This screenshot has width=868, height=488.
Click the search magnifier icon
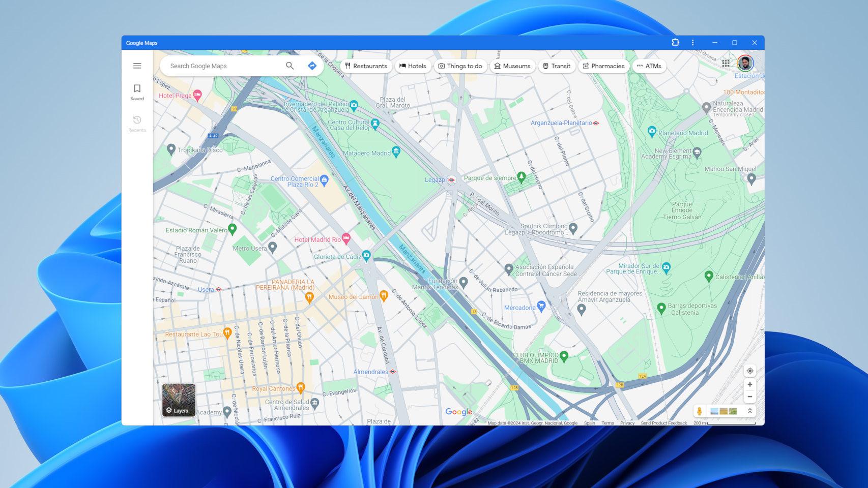(290, 66)
